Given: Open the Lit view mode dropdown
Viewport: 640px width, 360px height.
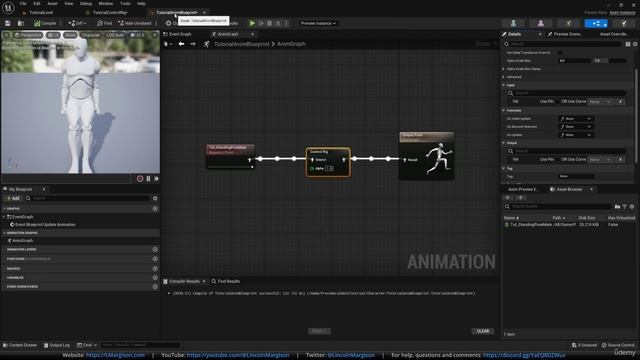Looking at the screenshot, I should point(53,35).
